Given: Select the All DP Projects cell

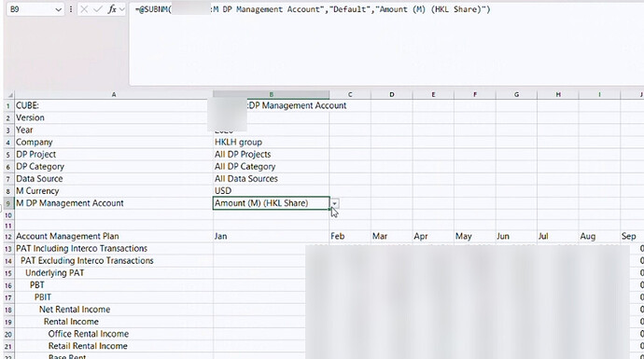Looking at the screenshot, I should [x=271, y=154].
